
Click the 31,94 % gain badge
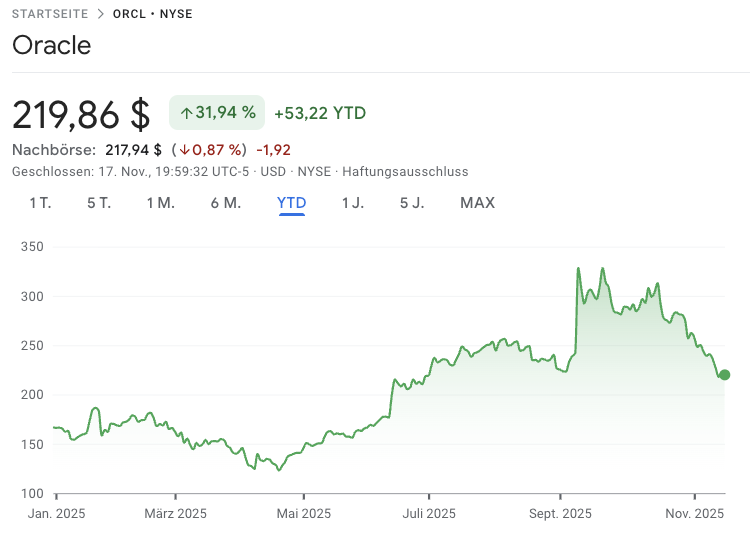pyautogui.click(x=217, y=113)
